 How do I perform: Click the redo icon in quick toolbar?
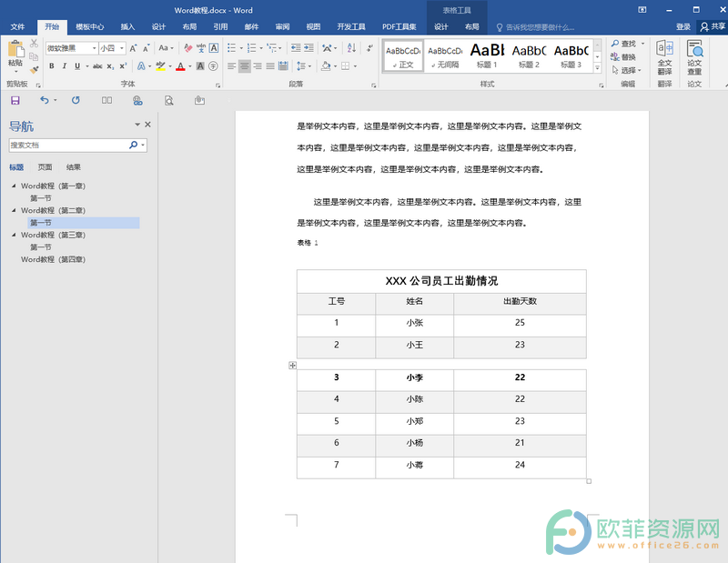[x=76, y=100]
